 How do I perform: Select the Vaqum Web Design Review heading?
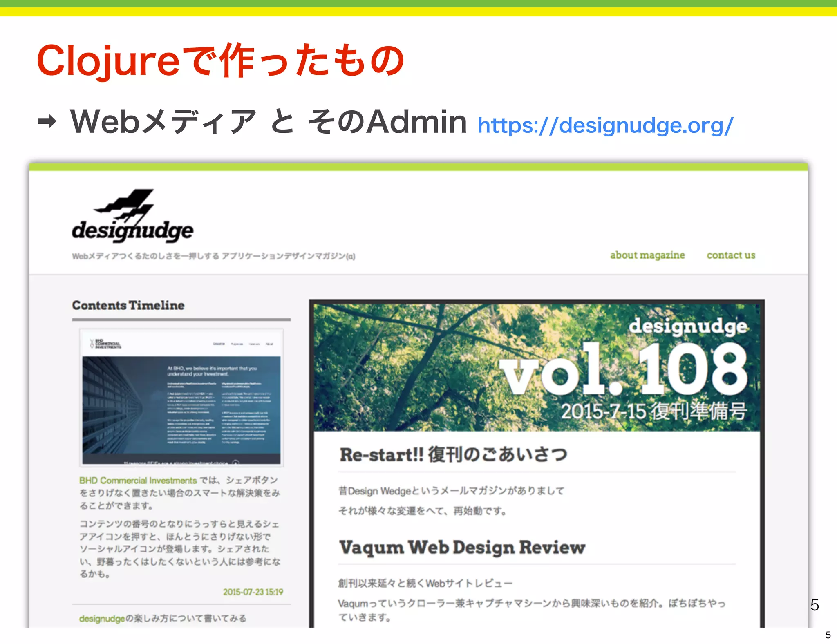coord(462,548)
